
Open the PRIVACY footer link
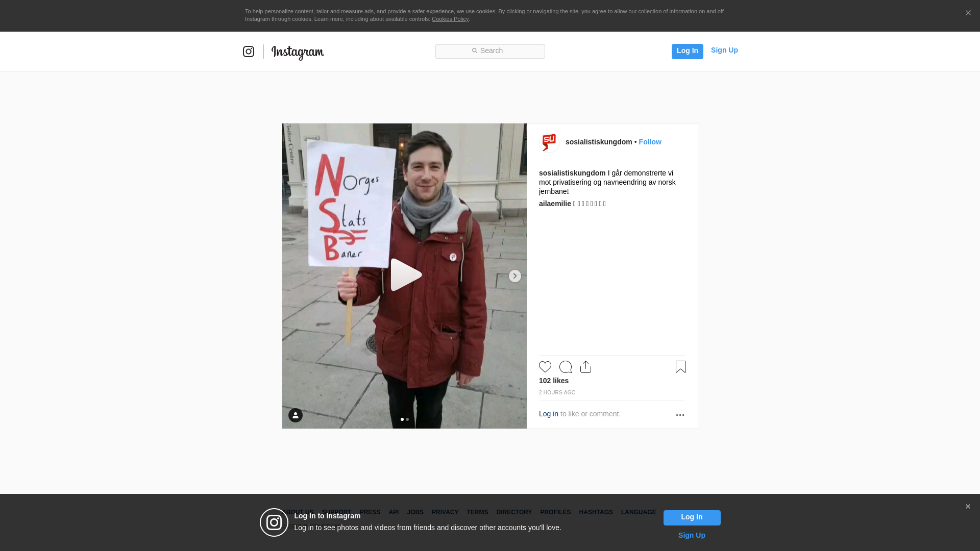(445, 512)
